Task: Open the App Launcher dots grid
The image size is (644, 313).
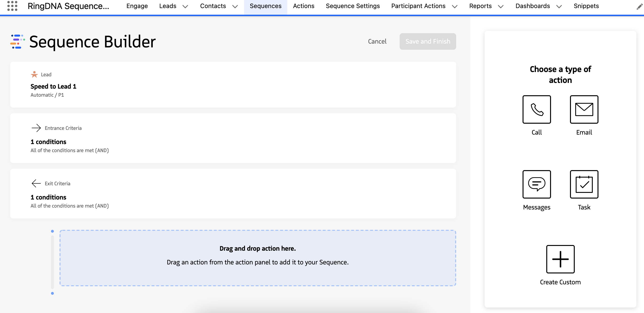Action: click(12, 6)
